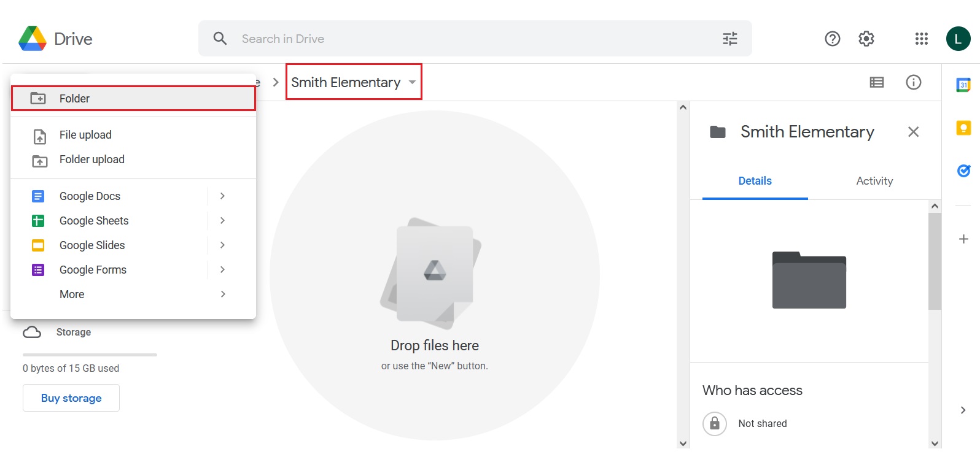Select Google Forms menu entry
980x465 pixels.
(133, 270)
